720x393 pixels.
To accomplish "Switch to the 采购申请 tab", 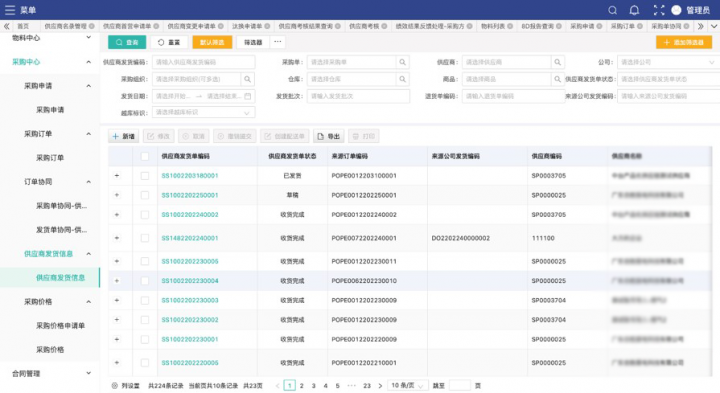I will pos(582,26).
